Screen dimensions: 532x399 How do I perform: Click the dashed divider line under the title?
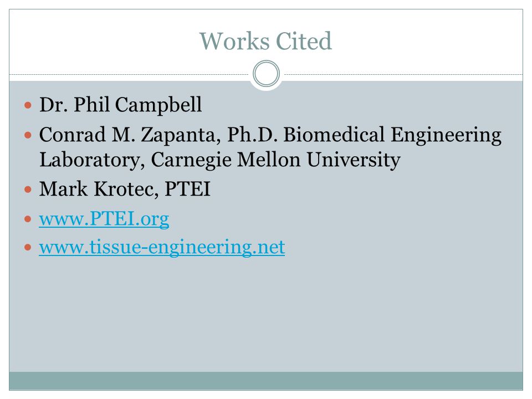tap(129, 74)
